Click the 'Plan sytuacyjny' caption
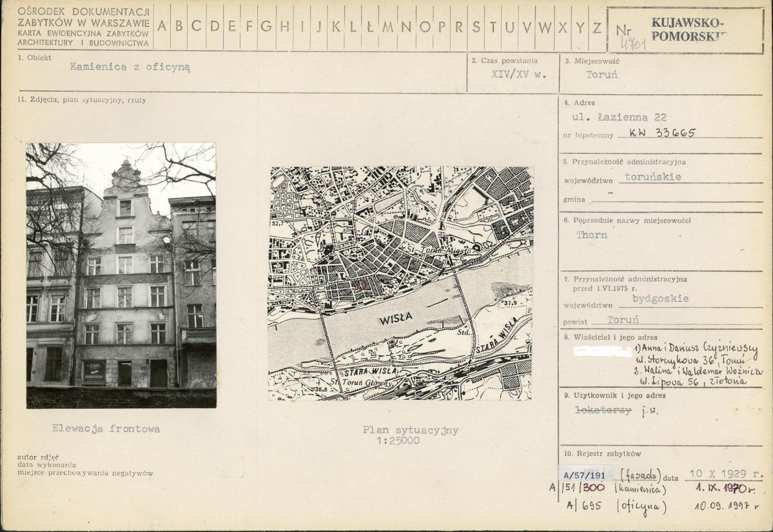This screenshot has height=532, width=773. click(x=400, y=430)
